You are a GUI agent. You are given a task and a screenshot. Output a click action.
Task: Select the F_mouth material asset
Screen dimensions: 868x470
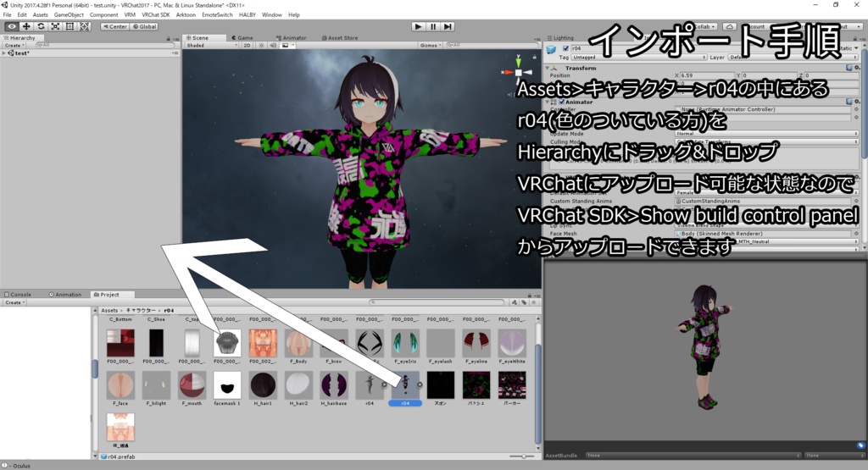[x=192, y=389]
